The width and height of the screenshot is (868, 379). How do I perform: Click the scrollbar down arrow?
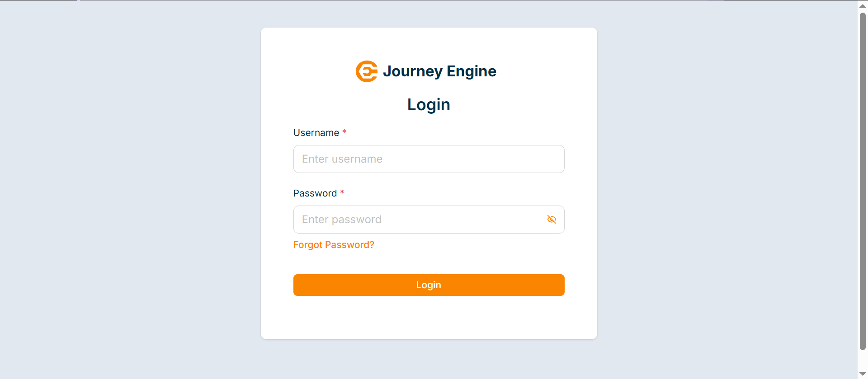tap(863, 374)
